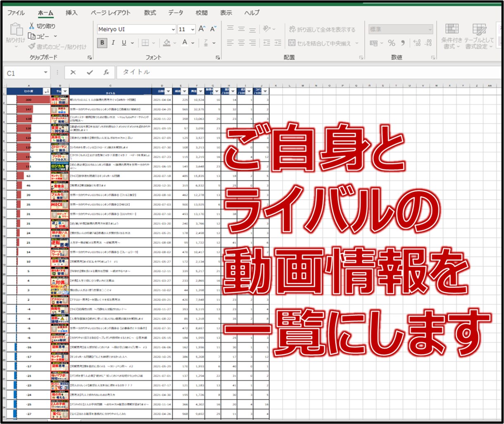Open number format dropdown (標準)
The width and height of the screenshot is (504, 424).
point(430,29)
